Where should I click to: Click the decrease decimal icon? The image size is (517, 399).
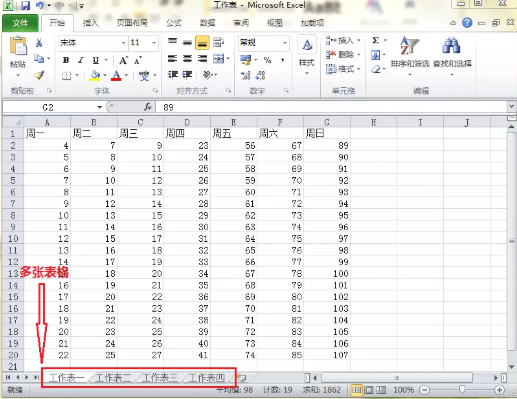260,75
